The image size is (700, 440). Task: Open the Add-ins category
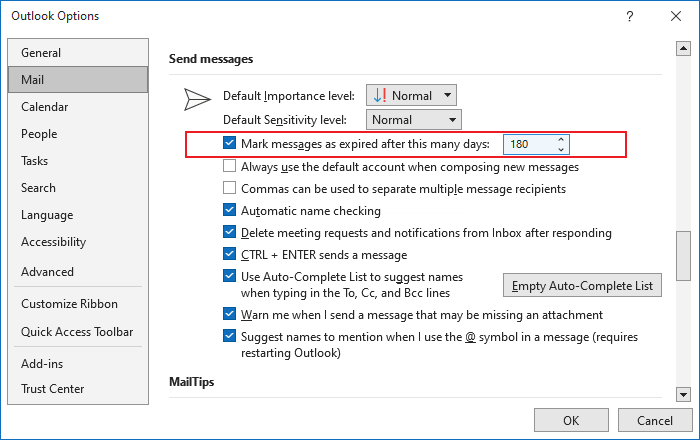pos(78,364)
